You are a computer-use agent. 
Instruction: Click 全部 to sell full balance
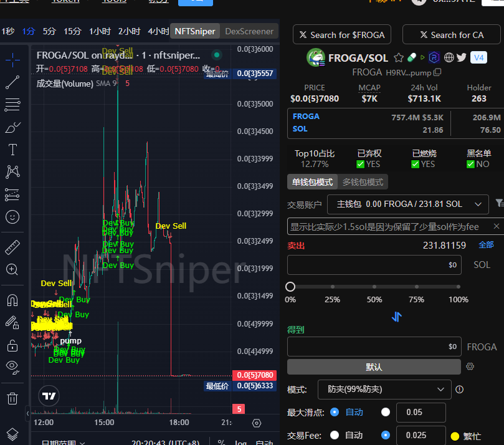tap(486, 245)
